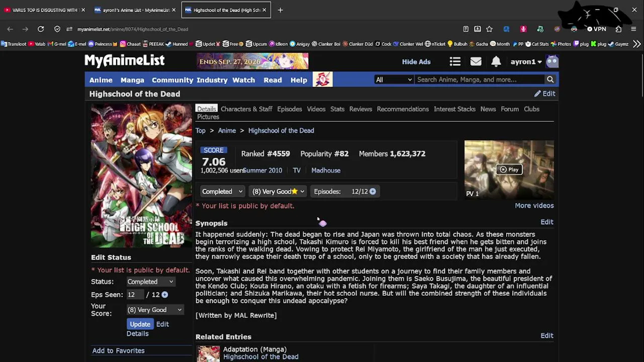Open the Idleon bookmark

pos(279,44)
